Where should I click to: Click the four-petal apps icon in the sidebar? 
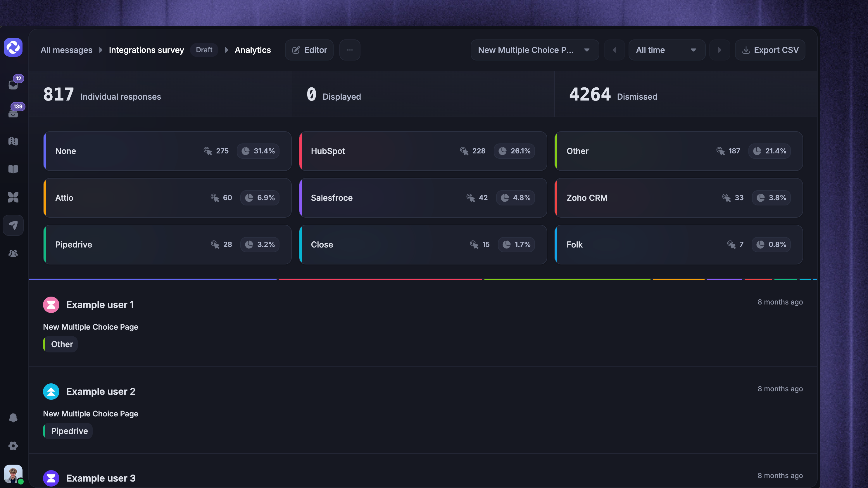coord(13,197)
